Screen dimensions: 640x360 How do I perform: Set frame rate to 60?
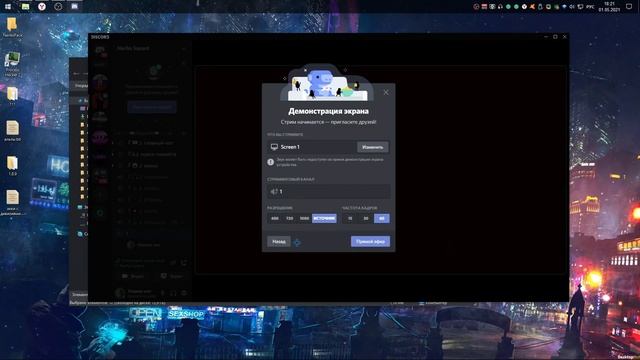(x=382, y=218)
